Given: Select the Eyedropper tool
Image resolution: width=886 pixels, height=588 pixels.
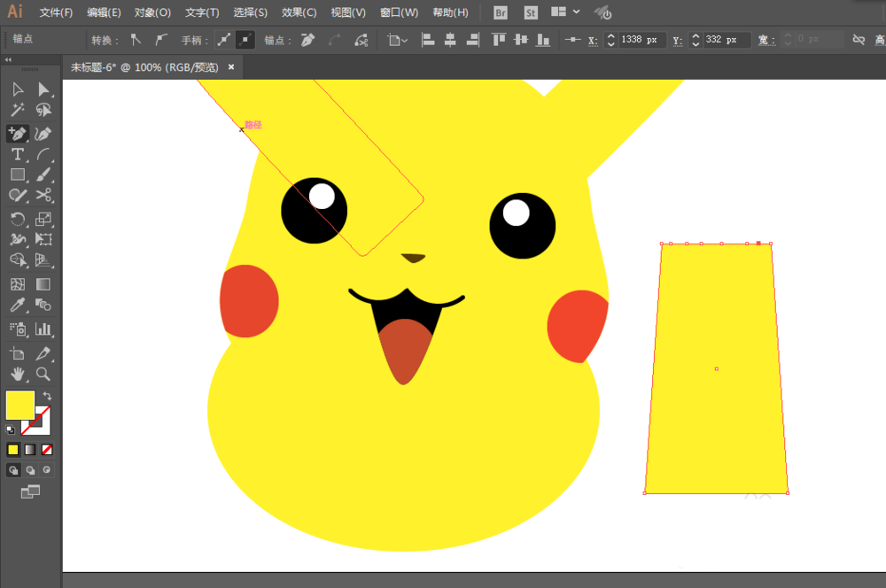Looking at the screenshot, I should [x=18, y=305].
